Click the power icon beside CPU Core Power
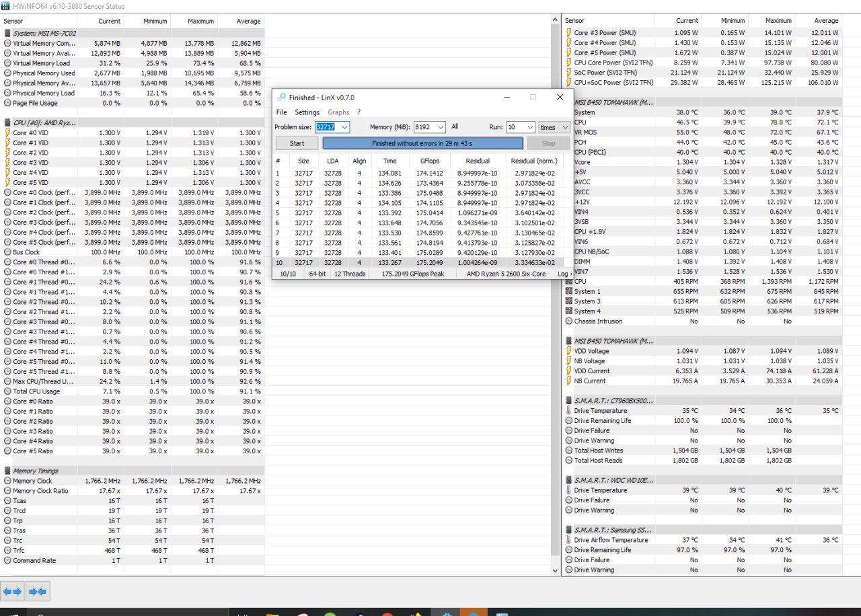This screenshot has width=861, height=616. click(x=569, y=63)
